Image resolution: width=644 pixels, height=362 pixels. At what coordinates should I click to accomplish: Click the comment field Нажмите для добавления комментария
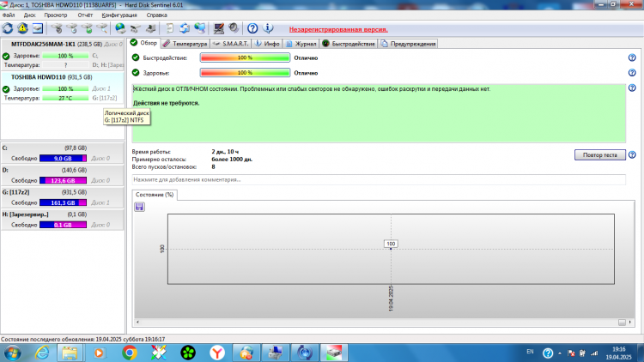tap(379, 180)
